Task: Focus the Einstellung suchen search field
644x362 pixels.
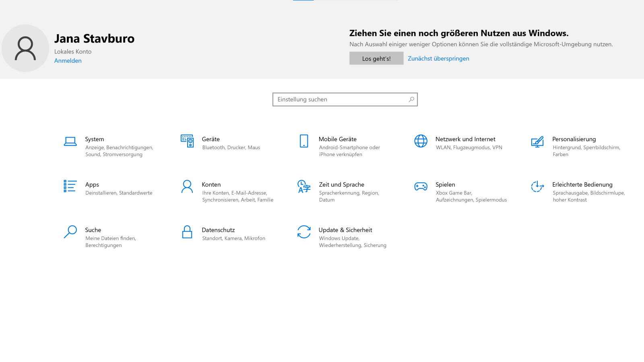Action: pyautogui.click(x=340, y=100)
